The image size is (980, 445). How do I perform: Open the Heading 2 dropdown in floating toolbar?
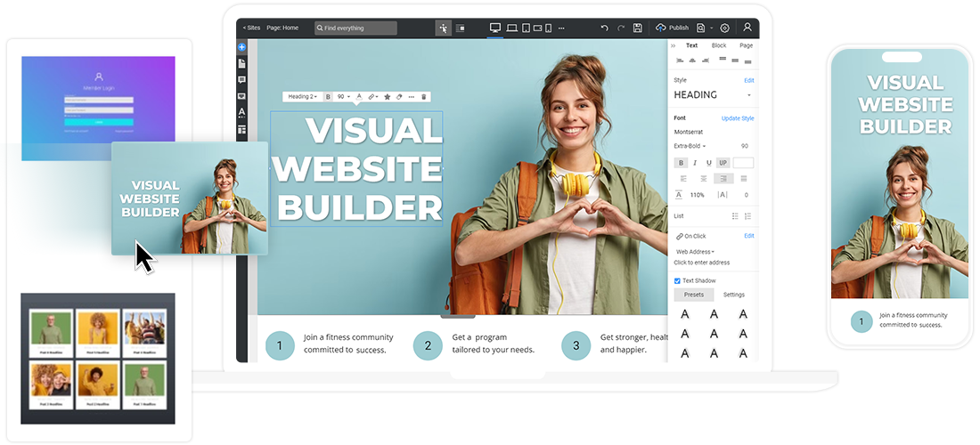[303, 96]
